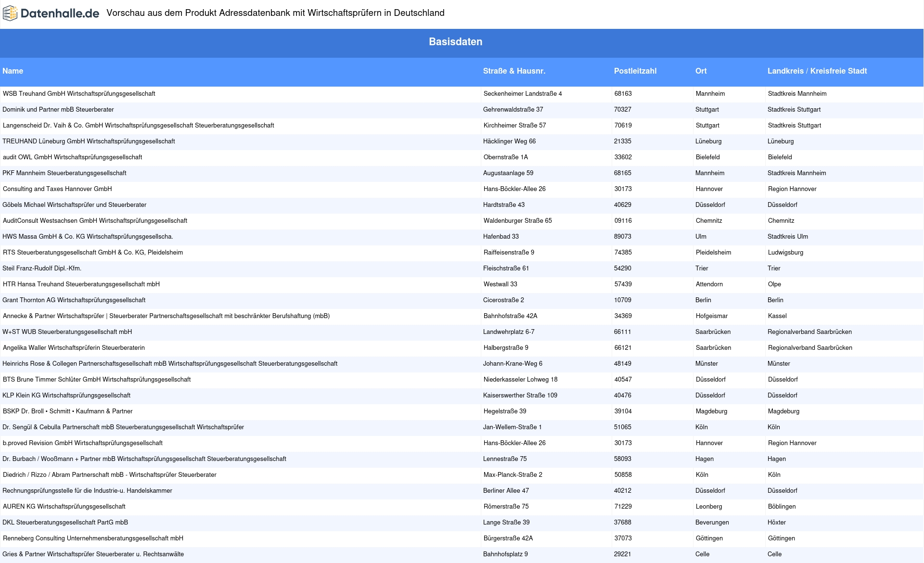
Task: Select address Niederkasseler Lohweg 18
Action: pyautogui.click(x=521, y=380)
